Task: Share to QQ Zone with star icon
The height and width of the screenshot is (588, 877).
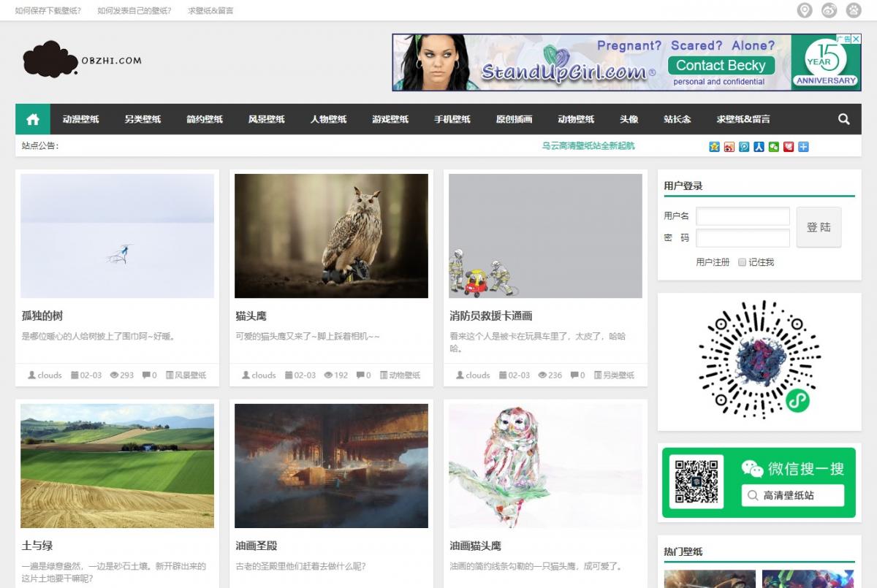Action: coord(714,147)
